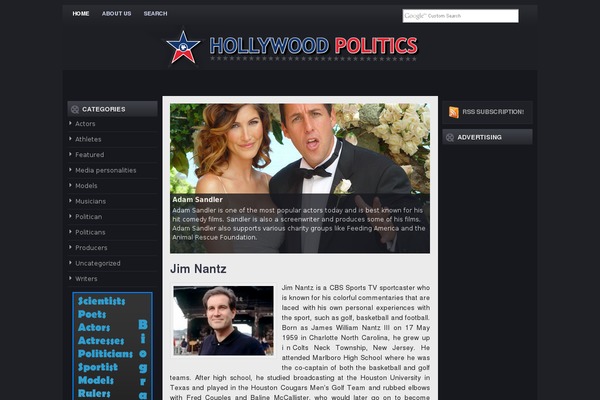Click the Hollywood Politics title banner

click(x=313, y=48)
